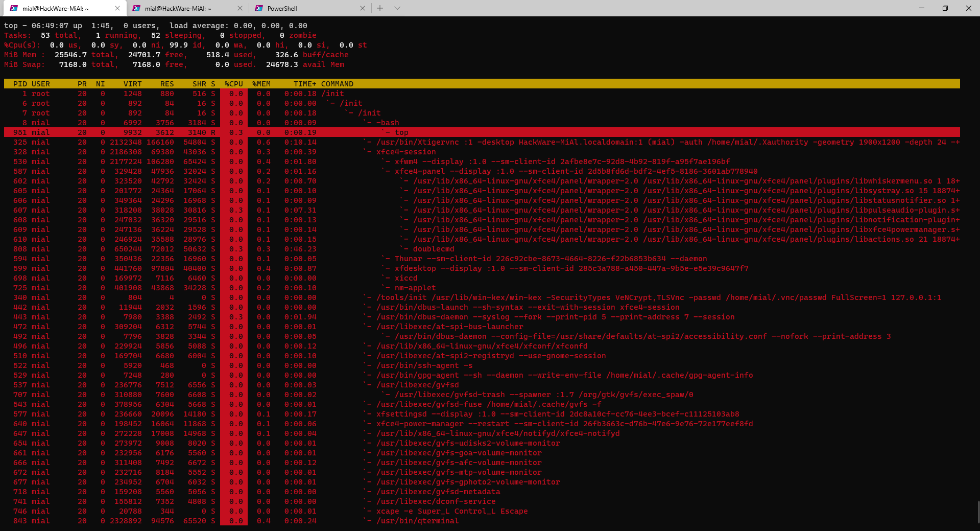Close the PowerShell tab
Viewport: 980px width, 531px height.
point(362,8)
